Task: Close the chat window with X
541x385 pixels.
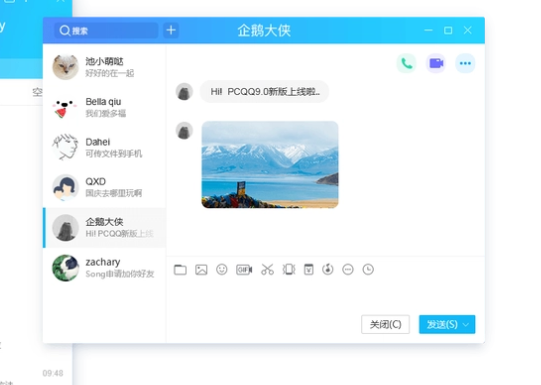Action: click(468, 30)
